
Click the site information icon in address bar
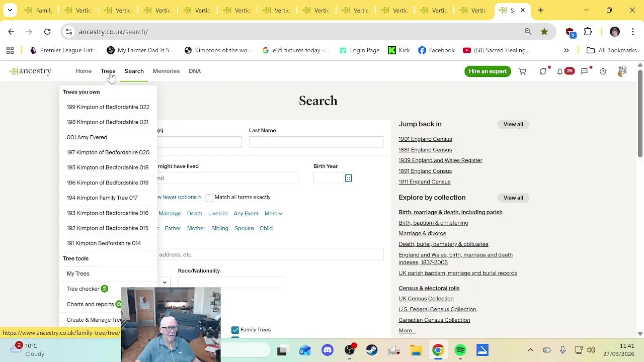(x=69, y=32)
